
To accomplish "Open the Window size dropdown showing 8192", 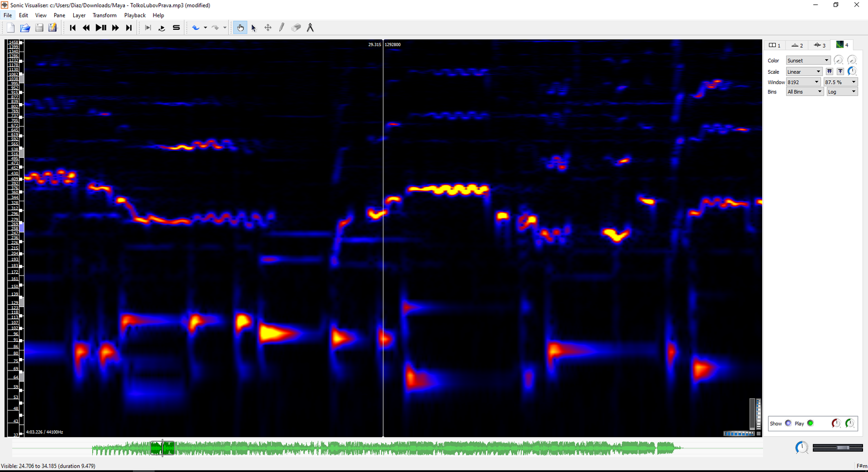I will click(x=803, y=82).
